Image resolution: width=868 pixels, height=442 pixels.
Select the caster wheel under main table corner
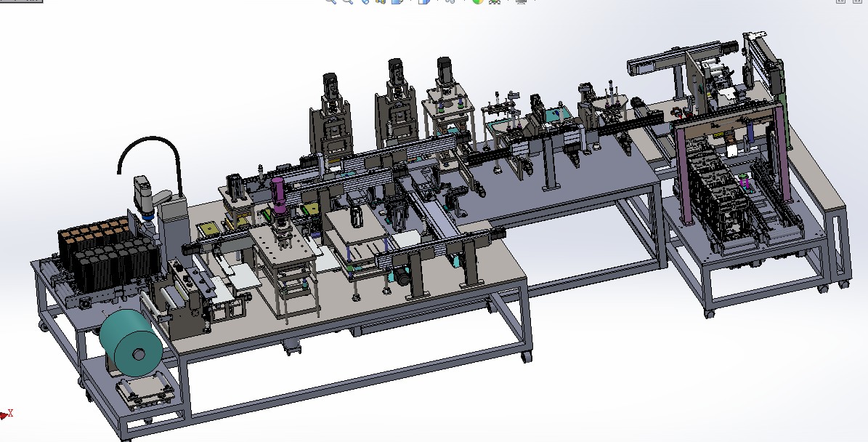tap(525, 356)
